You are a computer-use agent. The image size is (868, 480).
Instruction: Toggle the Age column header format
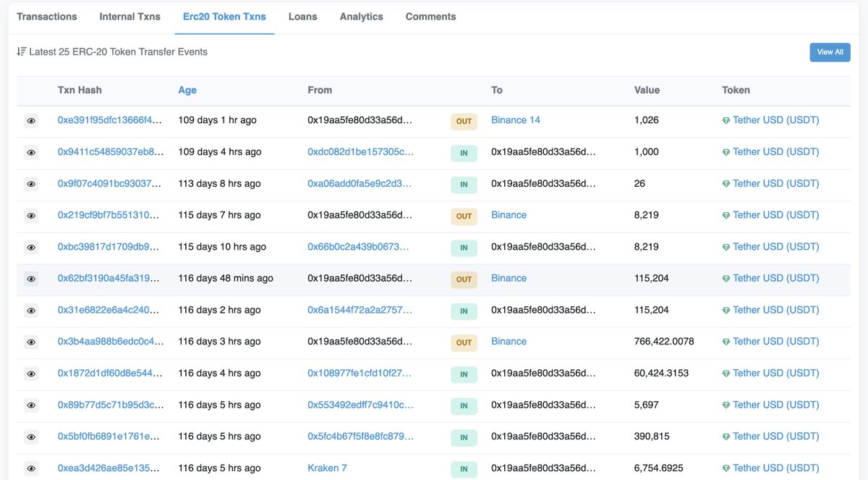pyautogui.click(x=187, y=90)
